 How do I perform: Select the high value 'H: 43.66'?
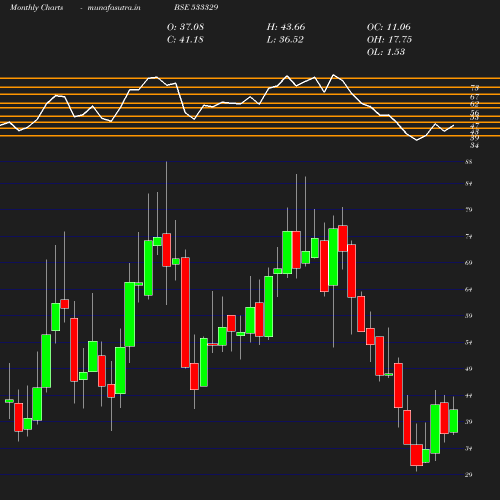286,27
